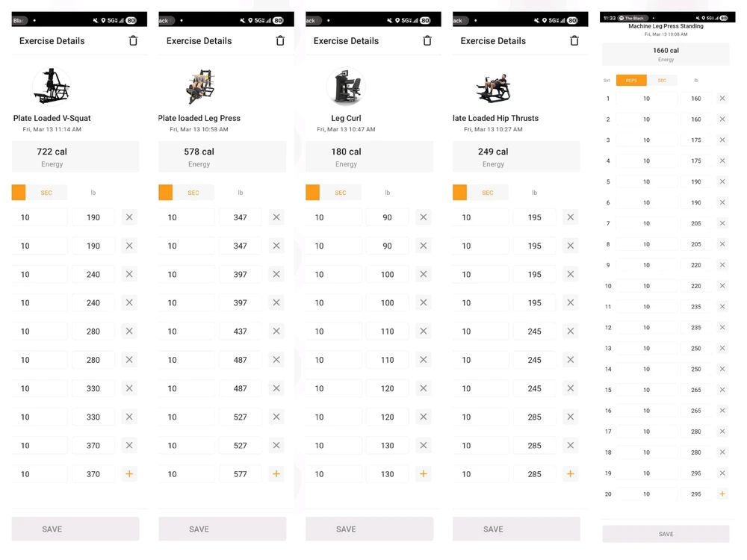Remove the 437 lb Leg Press set
Image resolution: width=747 pixels, height=560 pixels.
pyautogui.click(x=276, y=332)
